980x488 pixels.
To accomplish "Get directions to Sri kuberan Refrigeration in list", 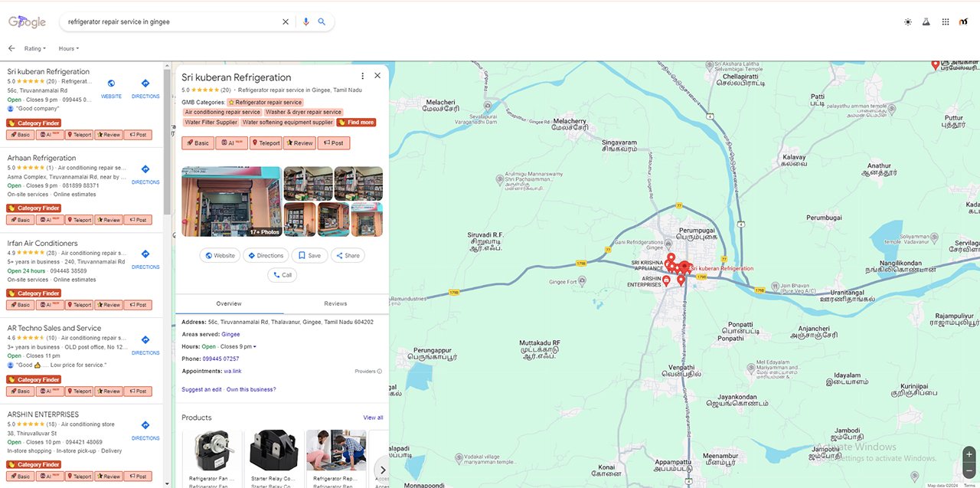I will point(145,88).
